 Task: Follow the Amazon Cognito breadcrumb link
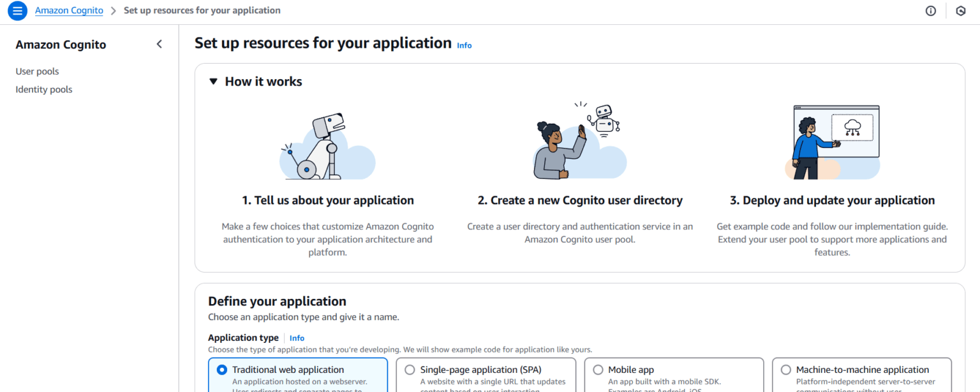point(69,10)
